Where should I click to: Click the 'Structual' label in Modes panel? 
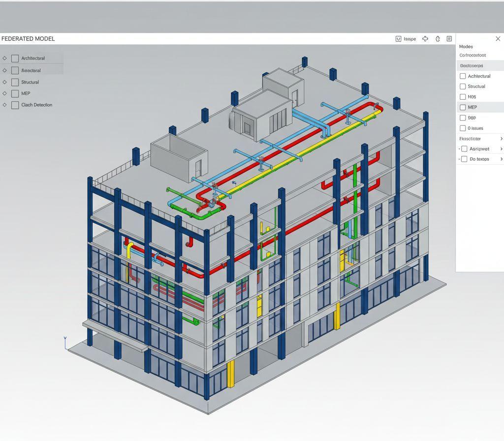476,87
